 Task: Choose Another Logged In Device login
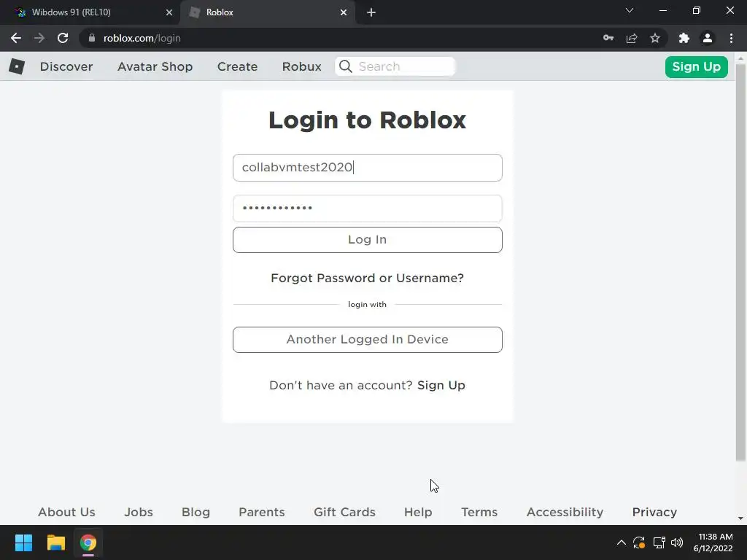(x=368, y=340)
